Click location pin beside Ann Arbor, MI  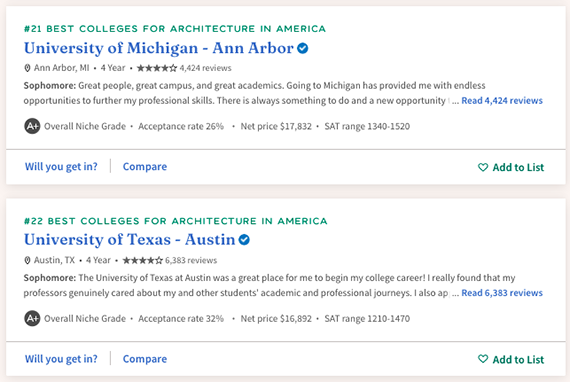pos(27,68)
